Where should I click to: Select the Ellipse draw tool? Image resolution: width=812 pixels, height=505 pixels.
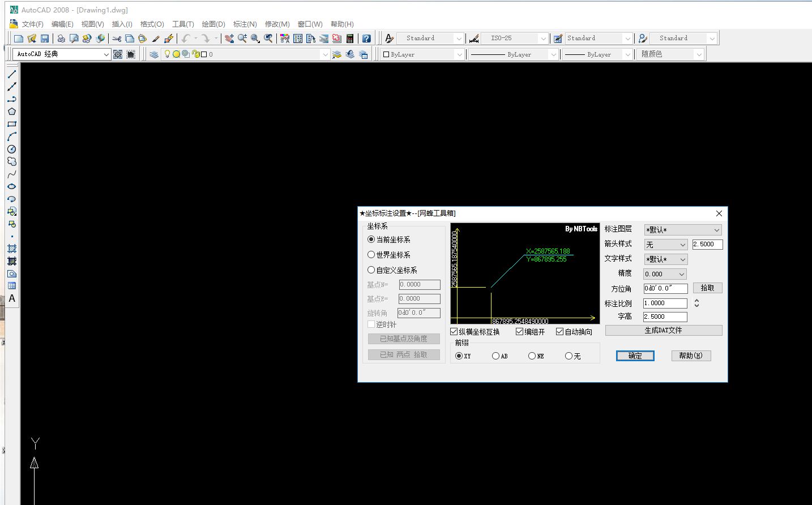(x=11, y=186)
